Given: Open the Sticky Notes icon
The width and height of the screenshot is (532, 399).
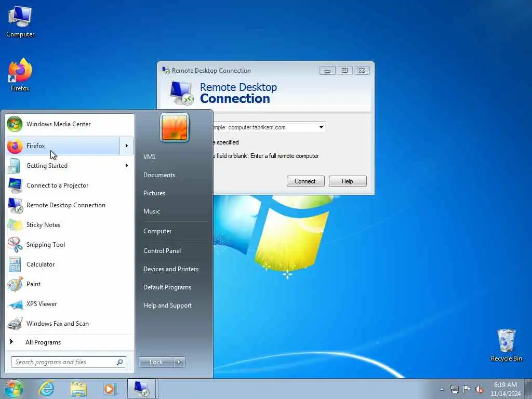Looking at the screenshot, I should (x=15, y=225).
